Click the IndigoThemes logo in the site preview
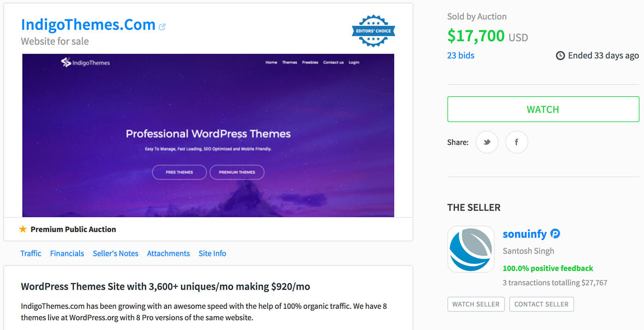The image size is (644, 330). point(86,63)
